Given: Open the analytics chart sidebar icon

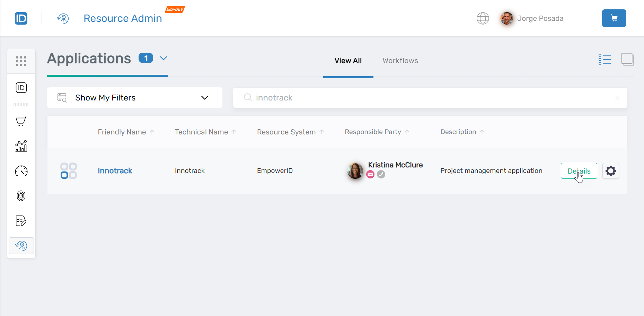Looking at the screenshot, I should point(21,146).
